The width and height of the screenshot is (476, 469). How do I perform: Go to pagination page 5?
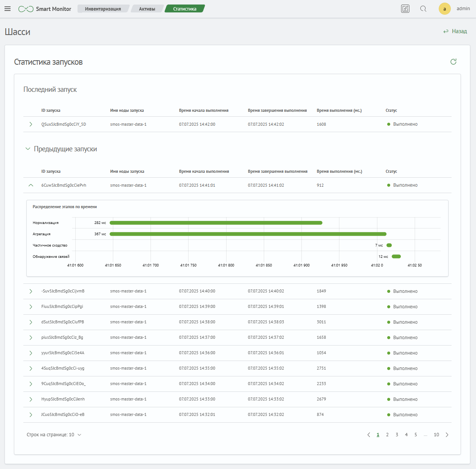point(415,435)
